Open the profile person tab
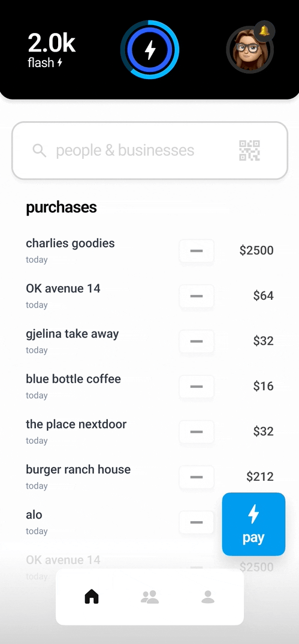299x644 pixels. pos(208,597)
